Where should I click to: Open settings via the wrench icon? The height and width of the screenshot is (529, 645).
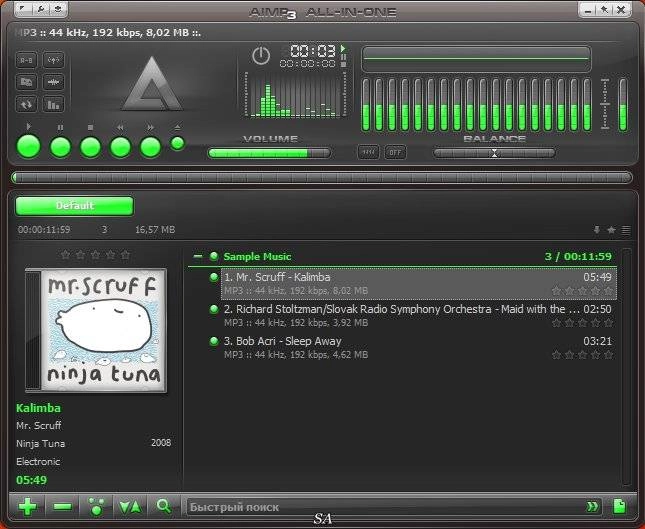click(x=41, y=9)
